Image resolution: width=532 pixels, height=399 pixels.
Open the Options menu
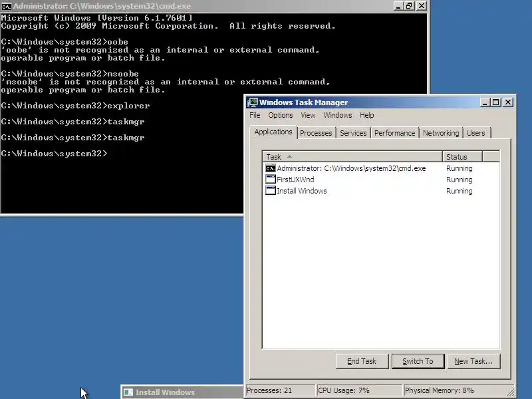click(280, 115)
